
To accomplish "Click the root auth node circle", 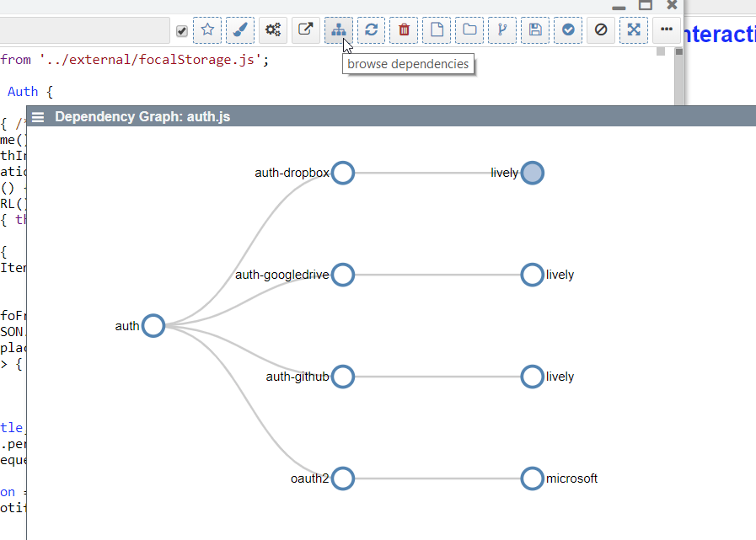I will click(x=153, y=326).
